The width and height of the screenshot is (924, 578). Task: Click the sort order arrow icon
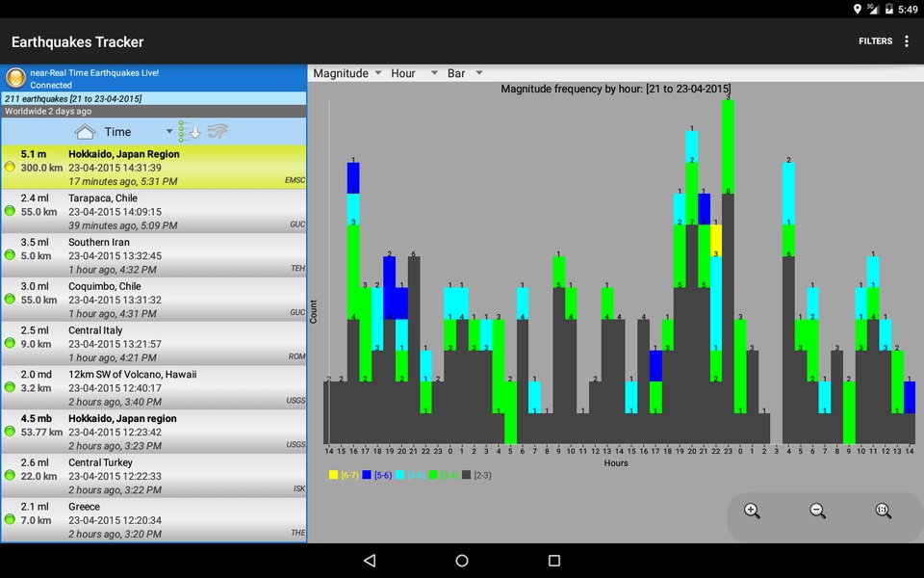(190, 132)
